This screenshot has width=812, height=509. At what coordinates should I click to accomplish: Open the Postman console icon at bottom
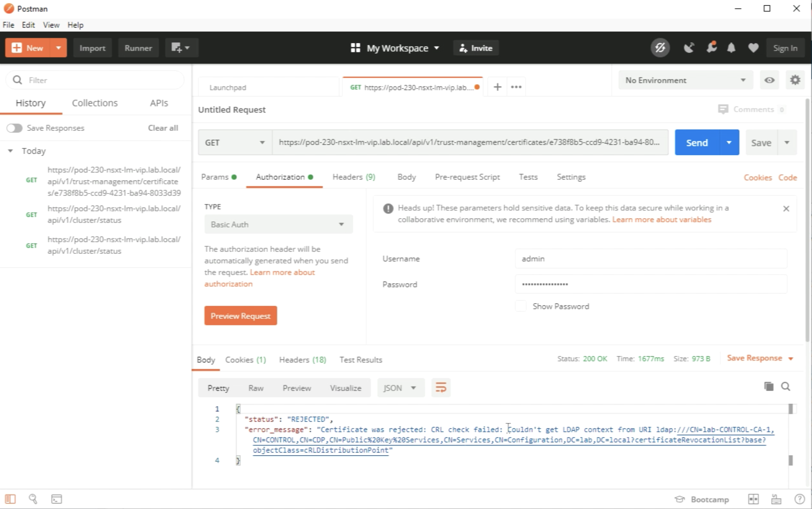click(56, 499)
